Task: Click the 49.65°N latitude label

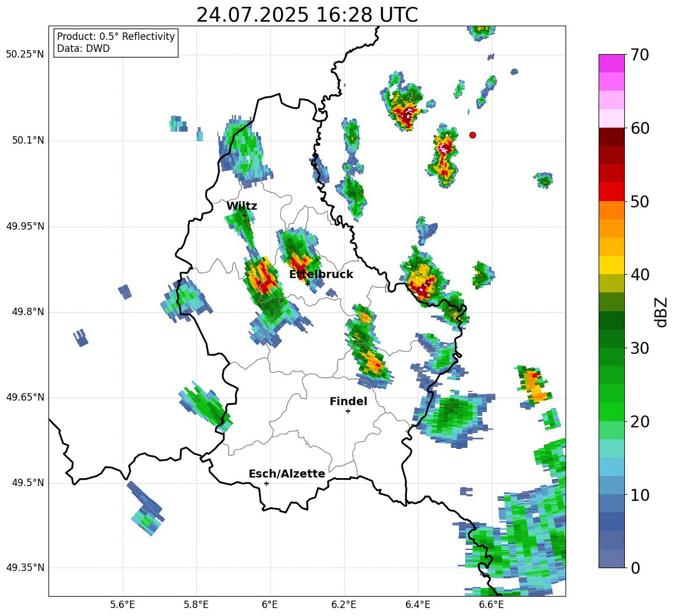Action: (25, 397)
